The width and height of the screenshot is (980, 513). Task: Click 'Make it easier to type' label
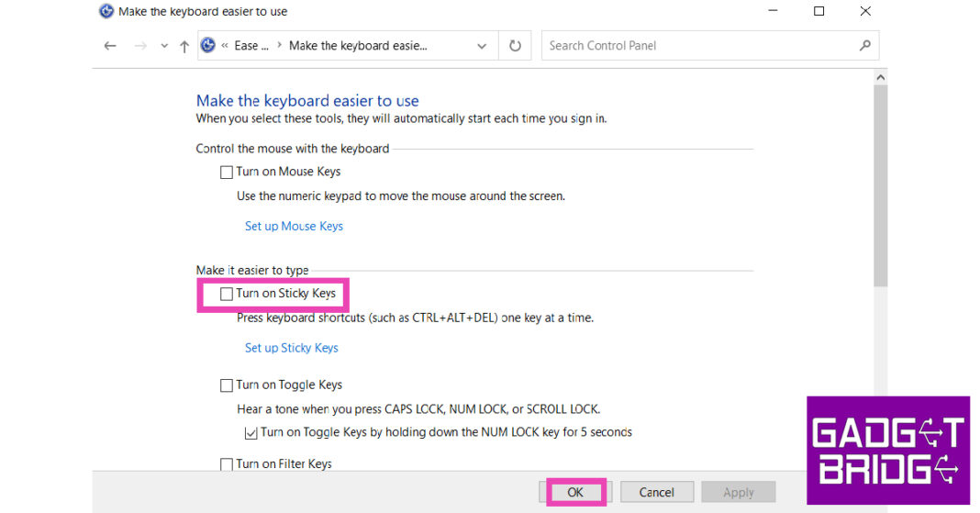click(252, 271)
